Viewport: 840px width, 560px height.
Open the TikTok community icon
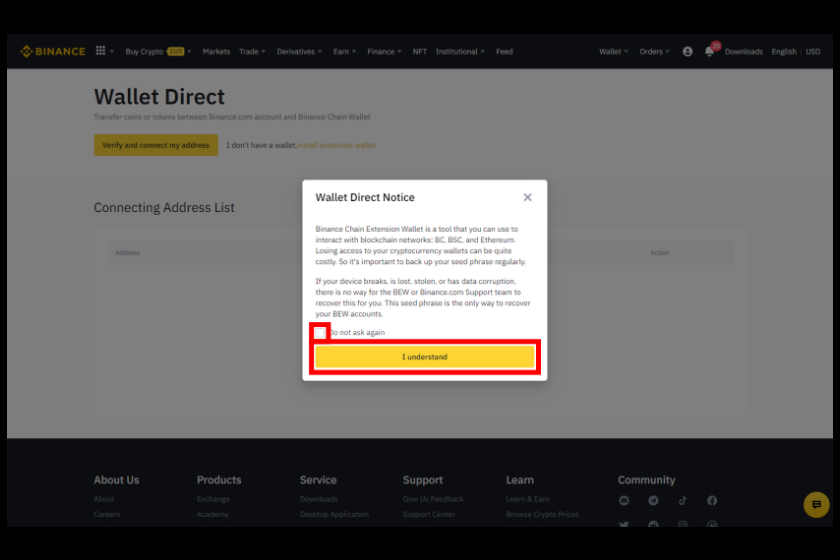coord(682,501)
